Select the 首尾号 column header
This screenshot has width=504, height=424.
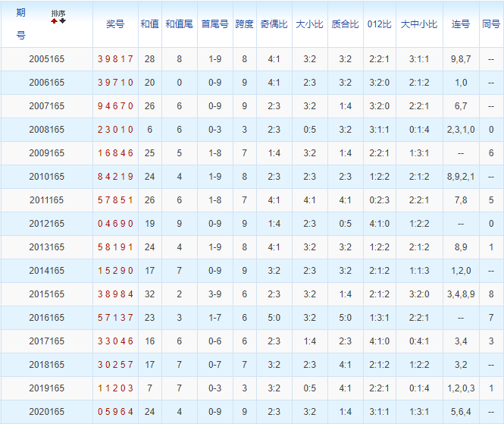214,24
